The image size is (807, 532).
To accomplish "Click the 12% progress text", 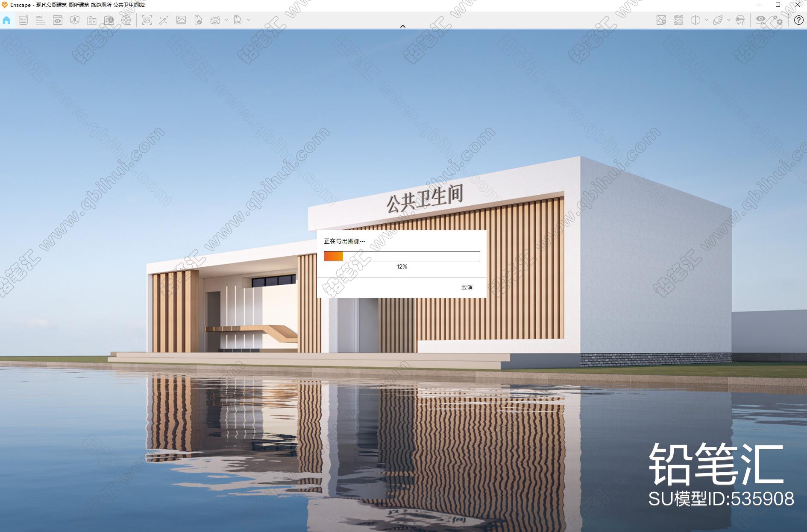I will pyautogui.click(x=402, y=266).
